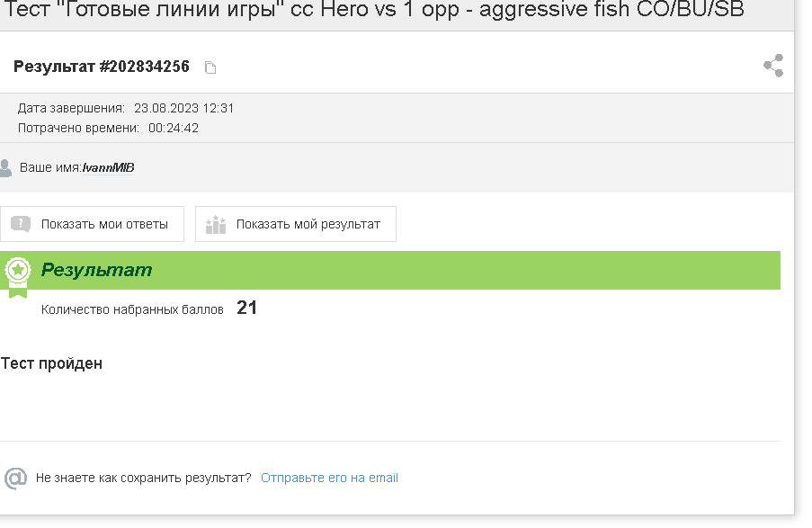Click the Тест пройден status text

point(52,363)
